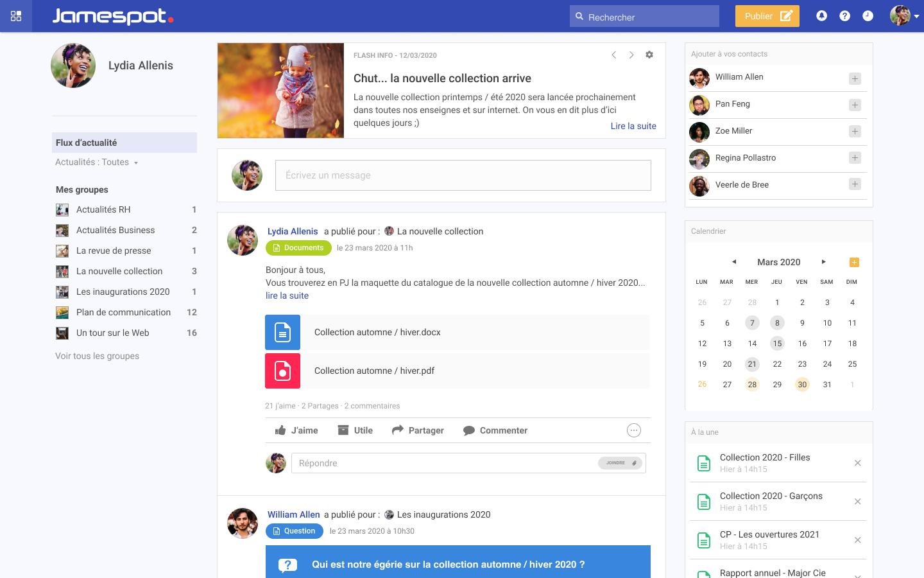Click the green Documents tag

click(298, 248)
